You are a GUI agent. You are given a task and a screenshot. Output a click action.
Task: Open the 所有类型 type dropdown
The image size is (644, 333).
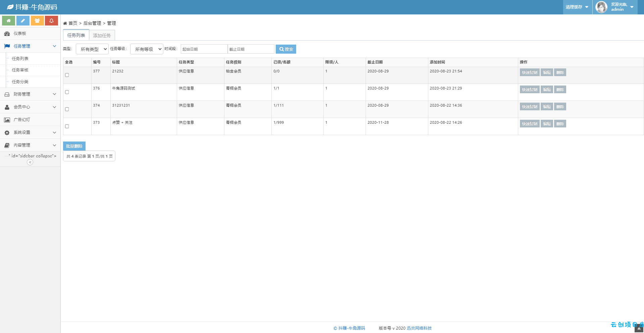[x=92, y=49]
